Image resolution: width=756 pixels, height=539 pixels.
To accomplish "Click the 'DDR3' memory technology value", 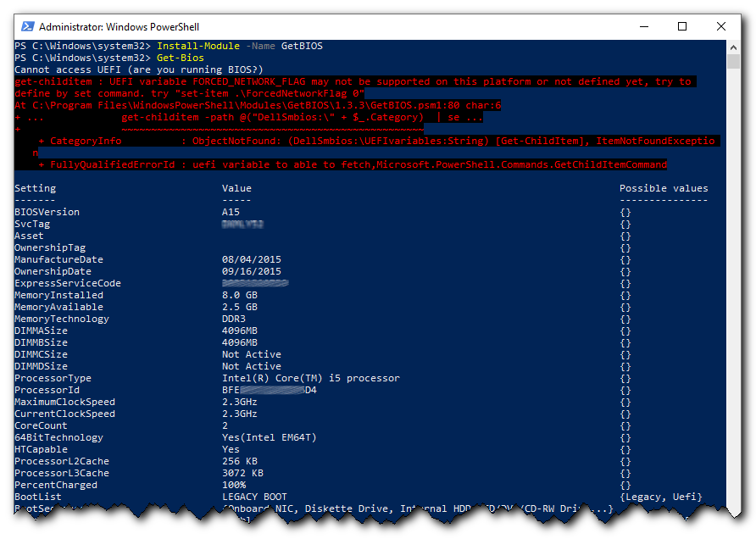I will (233, 319).
